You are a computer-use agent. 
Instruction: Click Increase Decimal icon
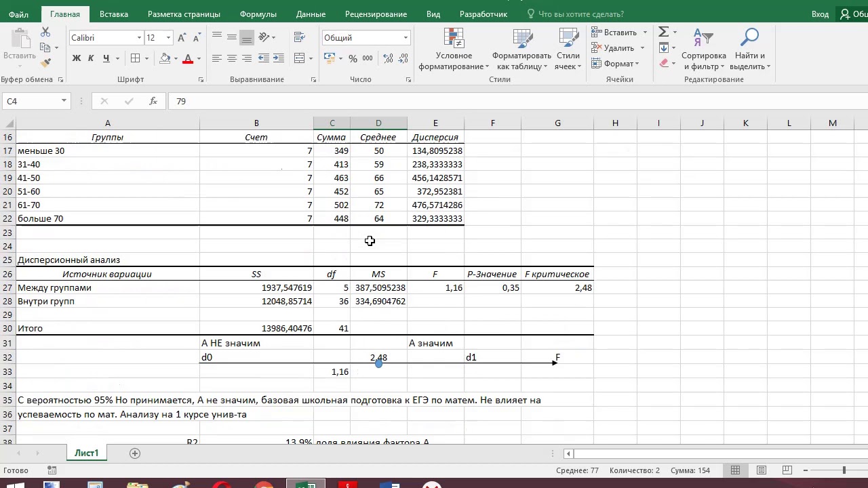click(x=387, y=58)
